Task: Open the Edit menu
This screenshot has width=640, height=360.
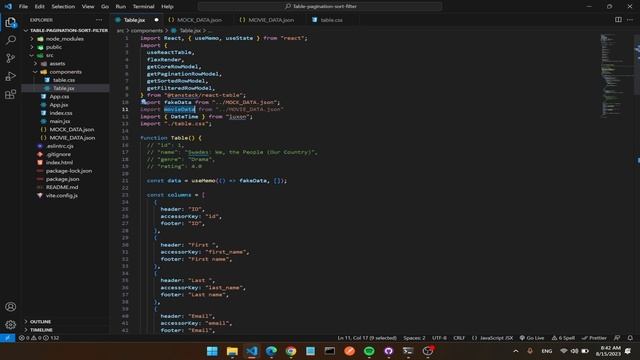Action: tap(40, 7)
